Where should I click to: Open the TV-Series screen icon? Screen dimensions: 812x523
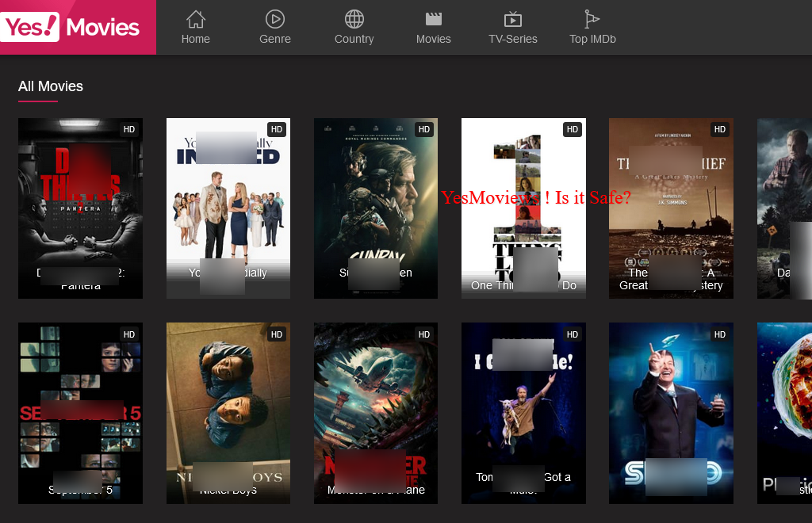513,18
